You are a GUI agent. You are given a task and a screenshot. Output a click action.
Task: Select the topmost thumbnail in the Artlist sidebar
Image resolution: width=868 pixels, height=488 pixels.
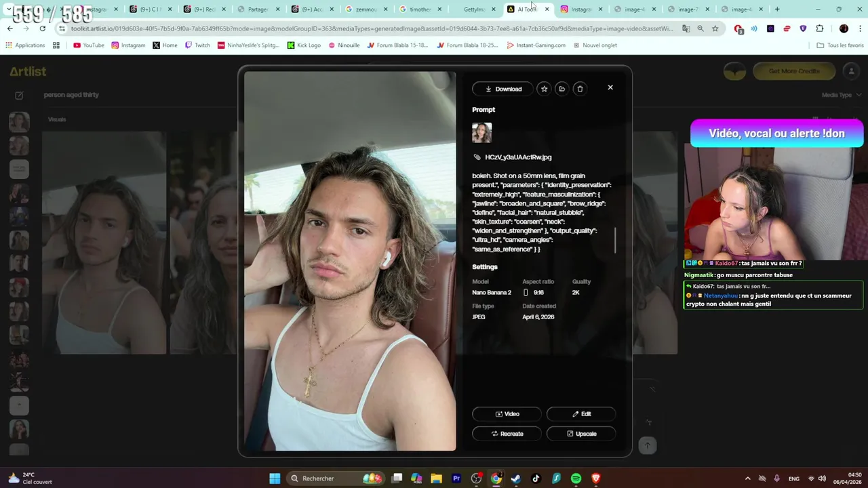pos(19,122)
